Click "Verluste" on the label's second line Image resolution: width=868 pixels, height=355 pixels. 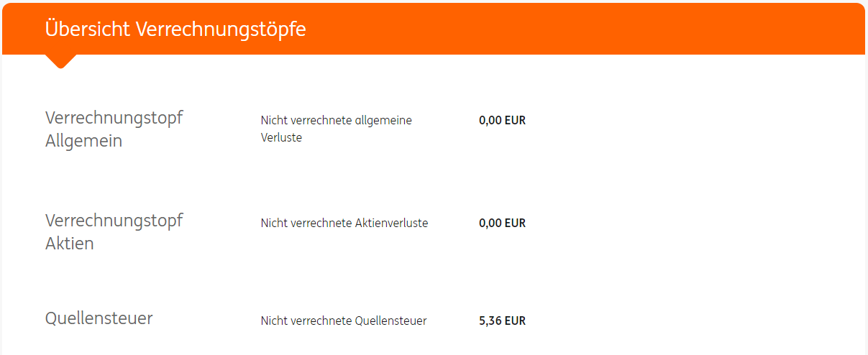click(281, 138)
